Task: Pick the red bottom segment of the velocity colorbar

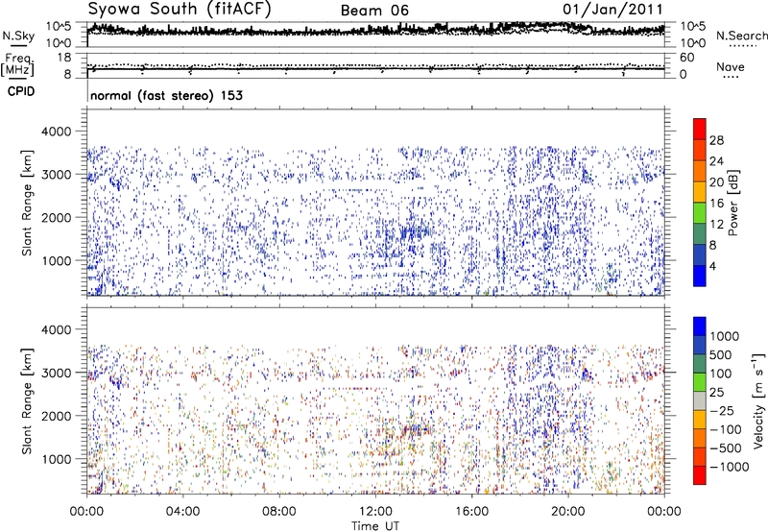Action: coord(700,475)
